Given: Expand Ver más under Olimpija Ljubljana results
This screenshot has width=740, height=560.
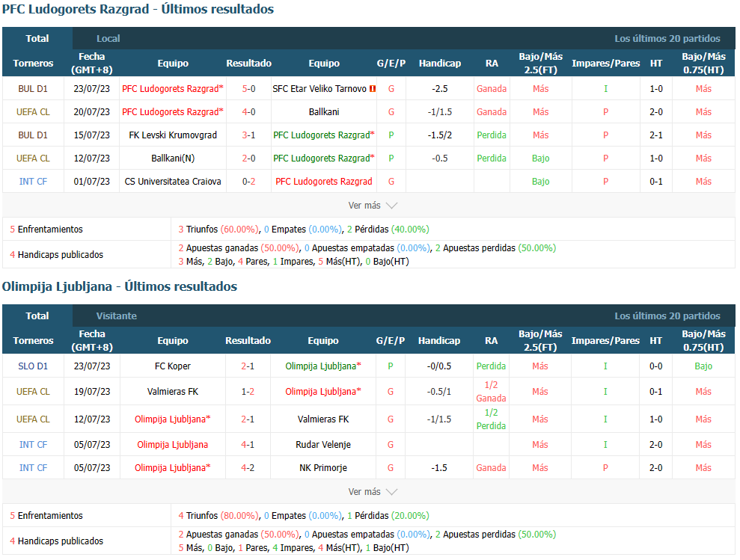Looking at the screenshot, I should (373, 492).
